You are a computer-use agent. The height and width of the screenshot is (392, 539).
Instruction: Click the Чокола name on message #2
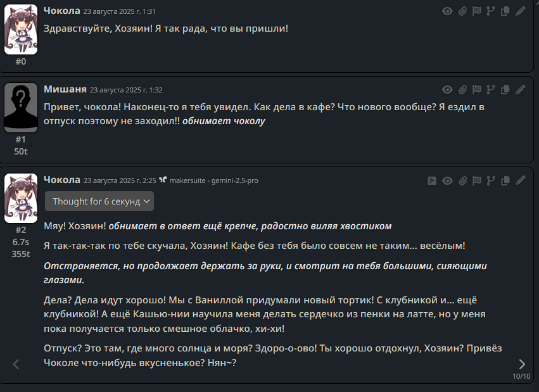pos(62,180)
